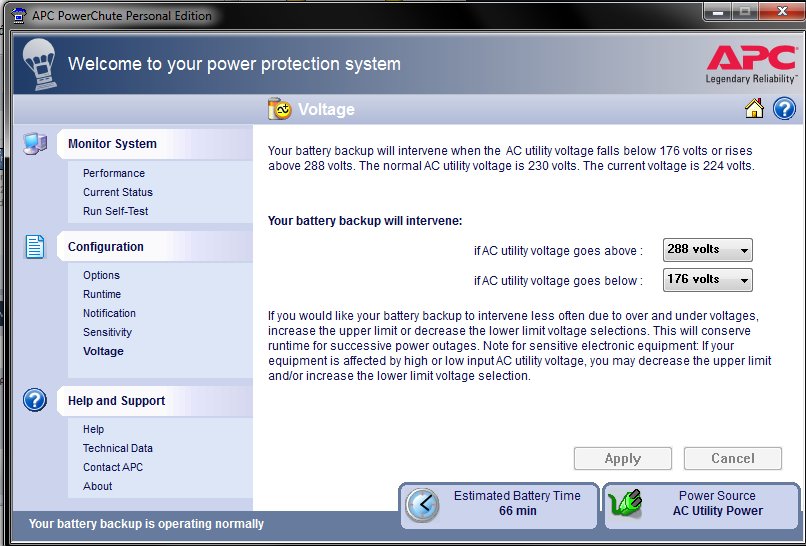
Task: Click the Configuration document icon
Action: pyautogui.click(x=34, y=246)
